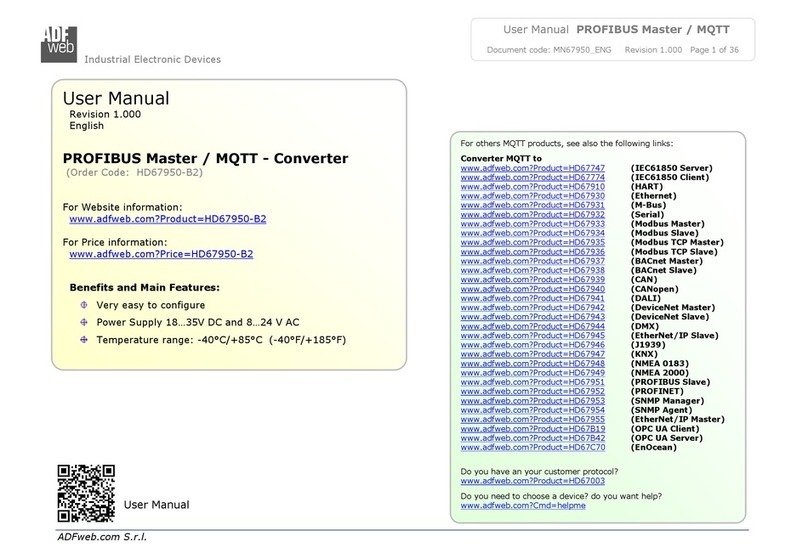
Task: Select 'ADFweb.com S.r.l.' footer text
Action: tap(102, 537)
